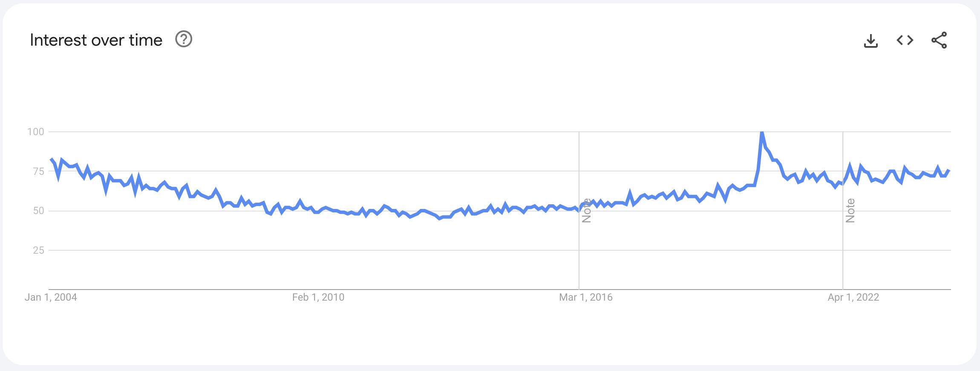Click the Interest over time title
The image size is (980, 371).
(x=95, y=40)
